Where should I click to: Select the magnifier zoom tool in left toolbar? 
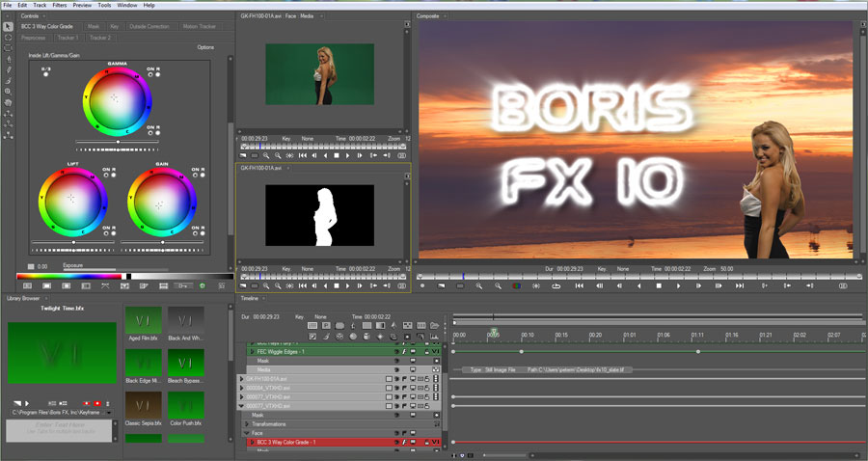coord(8,92)
